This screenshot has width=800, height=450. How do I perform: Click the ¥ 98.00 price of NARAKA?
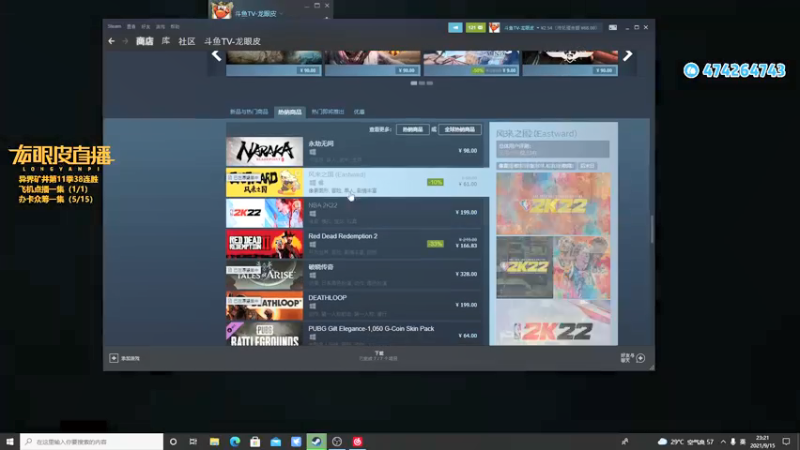pos(467,151)
